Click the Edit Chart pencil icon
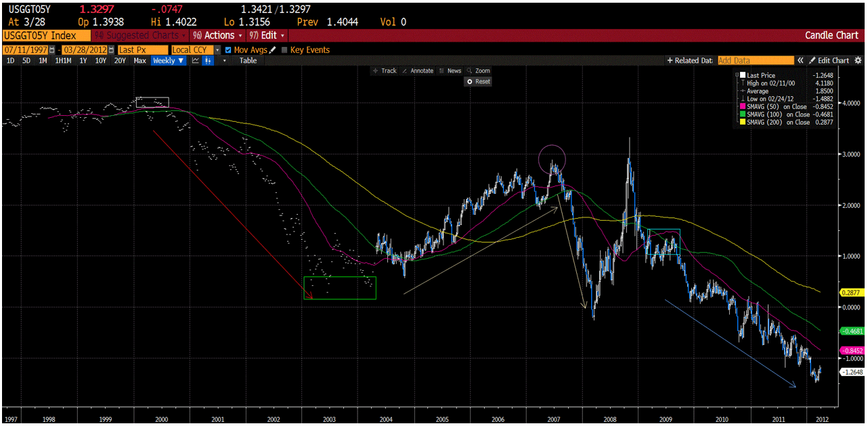The height and width of the screenshot is (426, 868). tap(811, 60)
